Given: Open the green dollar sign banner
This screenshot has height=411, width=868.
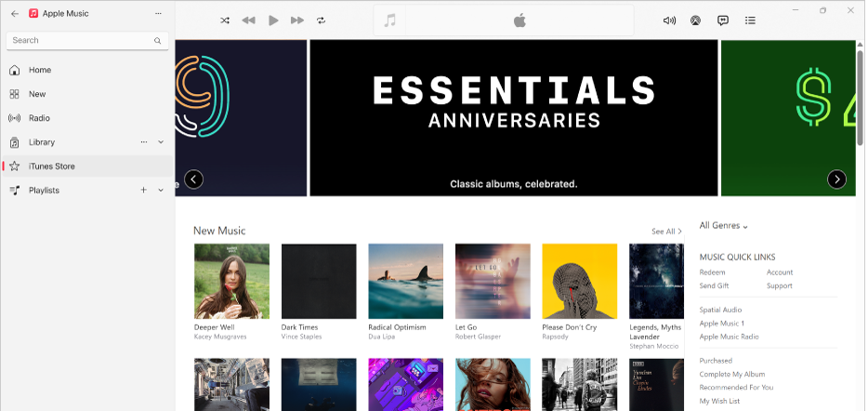Looking at the screenshot, I should (788, 117).
